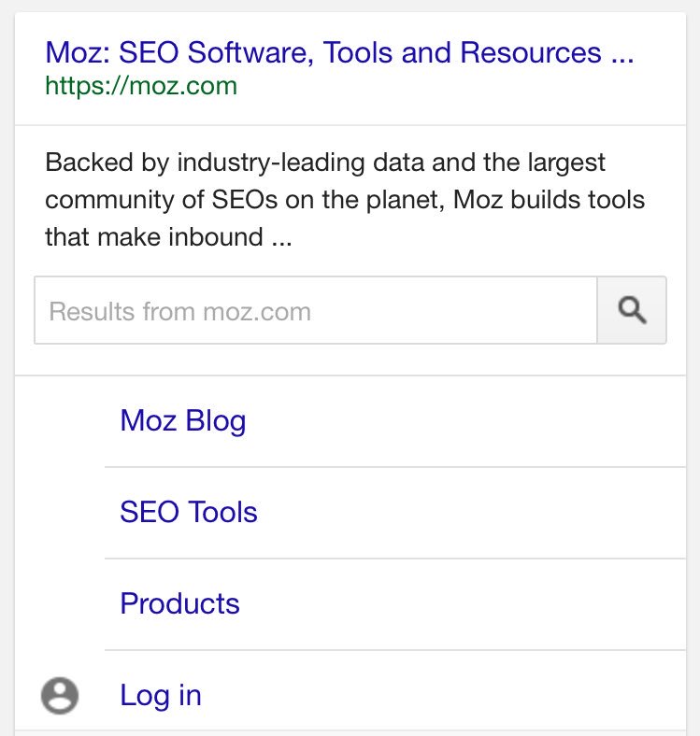The height and width of the screenshot is (736, 700).
Task: Click the account avatar icon beside Log in
Action: click(60, 696)
